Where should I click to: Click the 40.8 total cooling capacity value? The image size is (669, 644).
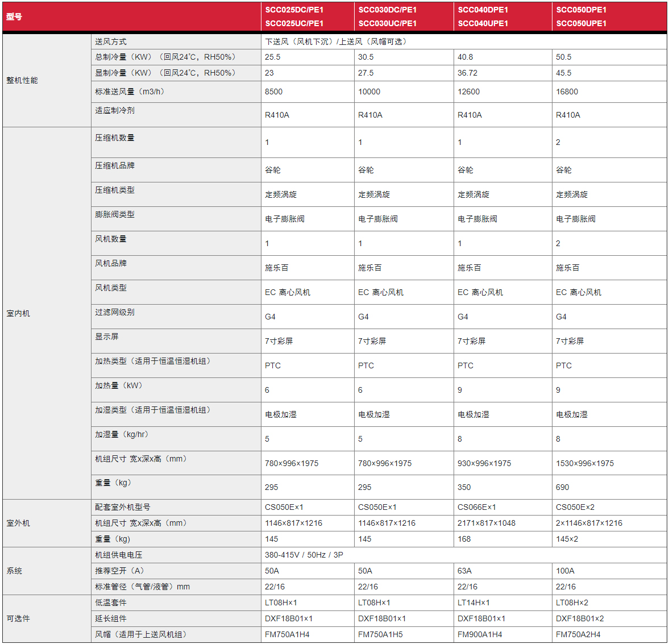pos(465,57)
